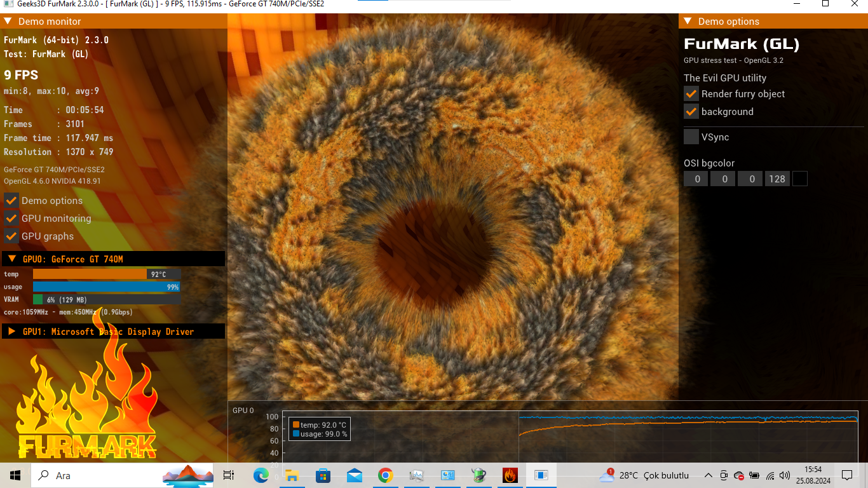
Task: Click the usage: 99.0 % graph legend entry
Action: (x=320, y=434)
